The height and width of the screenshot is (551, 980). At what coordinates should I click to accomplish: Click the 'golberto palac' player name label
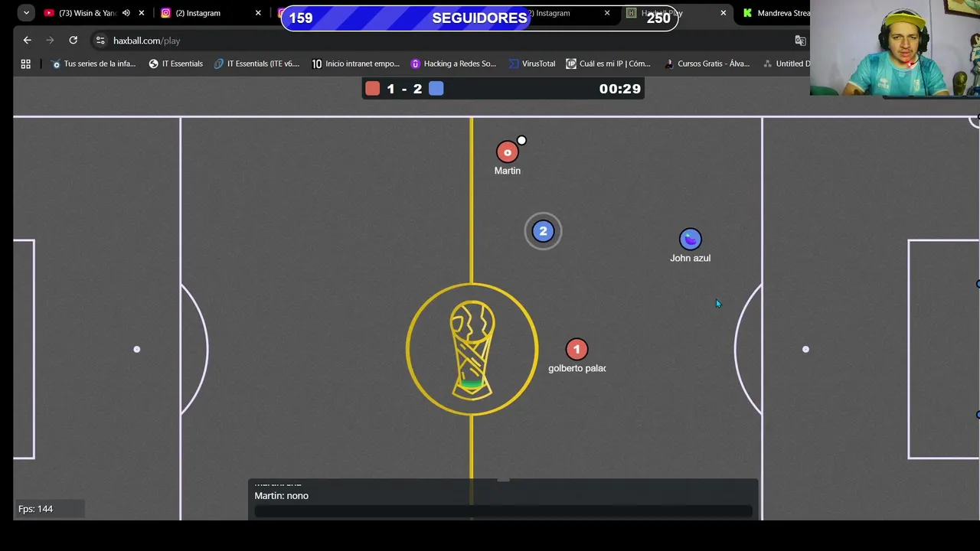pos(577,368)
